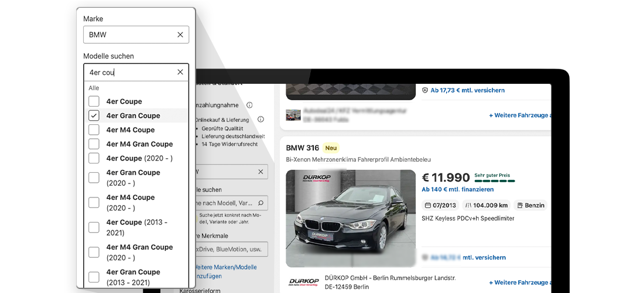The width and height of the screenshot is (644, 293).
Task: Click the calendar icon next to 07/2013
Action: (428, 205)
